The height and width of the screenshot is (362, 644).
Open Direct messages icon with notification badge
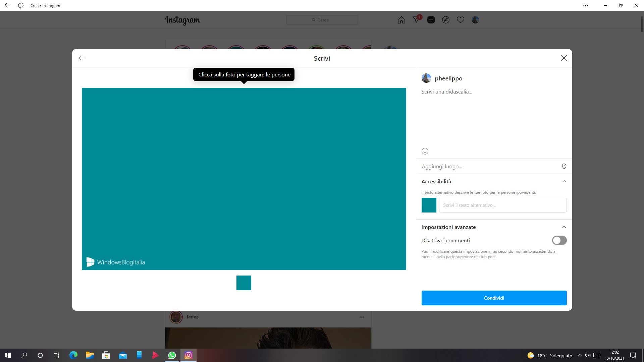pos(416,20)
